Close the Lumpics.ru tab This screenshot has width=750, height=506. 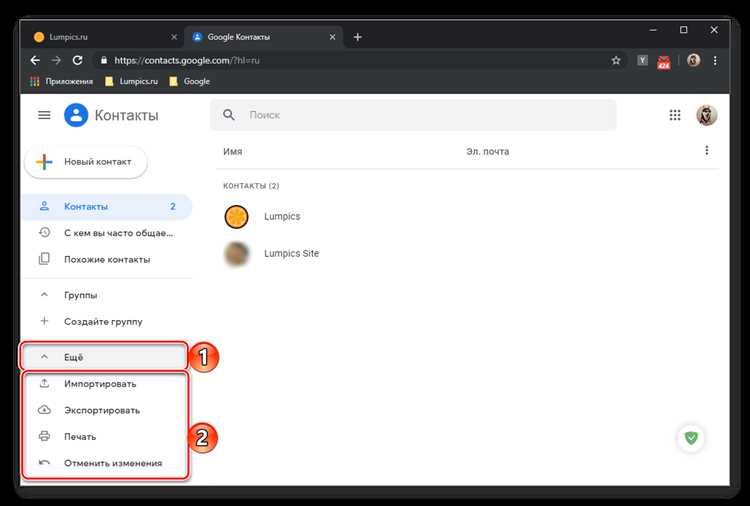tap(174, 37)
